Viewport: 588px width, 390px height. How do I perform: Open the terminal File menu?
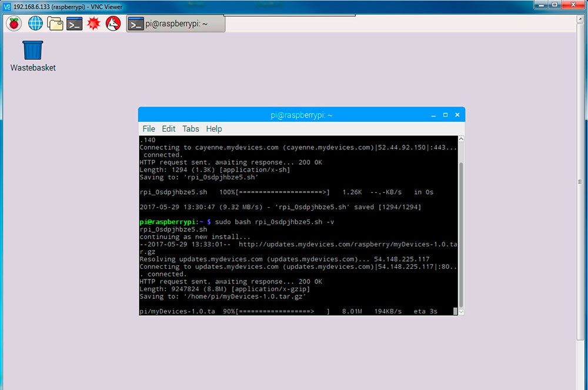149,129
